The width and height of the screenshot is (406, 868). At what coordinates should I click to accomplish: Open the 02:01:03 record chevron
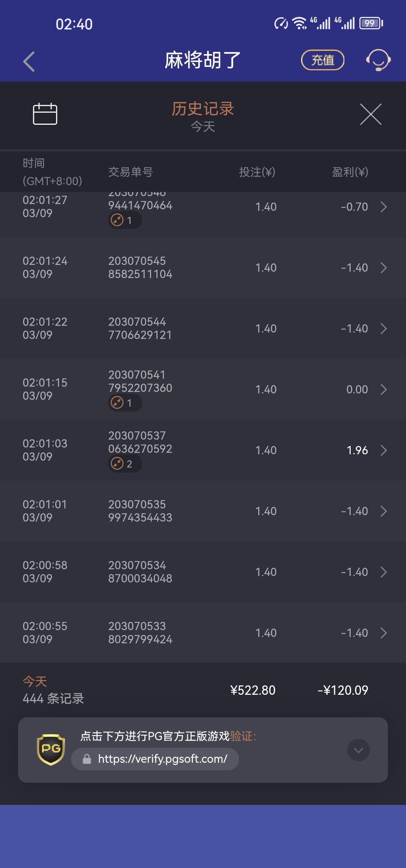pyautogui.click(x=383, y=450)
